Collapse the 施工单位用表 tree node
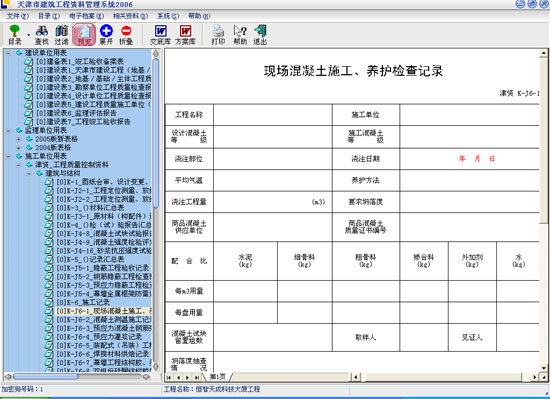This screenshot has height=399, width=550. tap(8, 156)
